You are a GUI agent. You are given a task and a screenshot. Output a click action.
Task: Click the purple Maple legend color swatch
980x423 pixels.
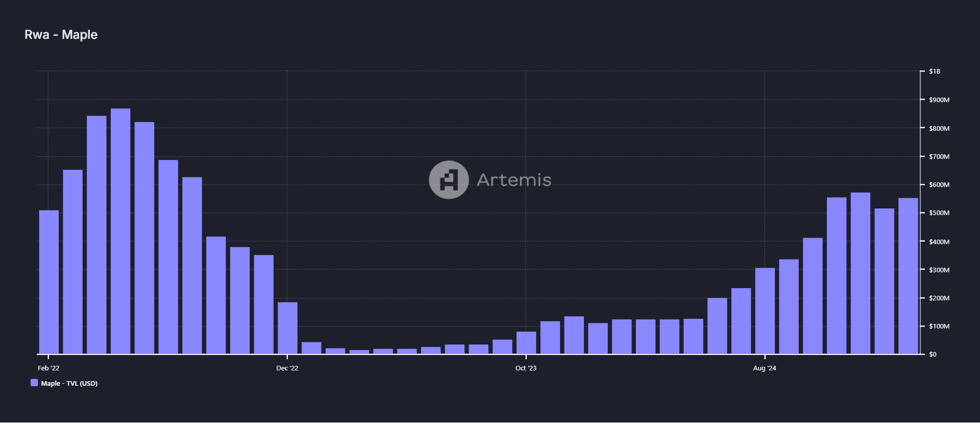click(x=34, y=383)
